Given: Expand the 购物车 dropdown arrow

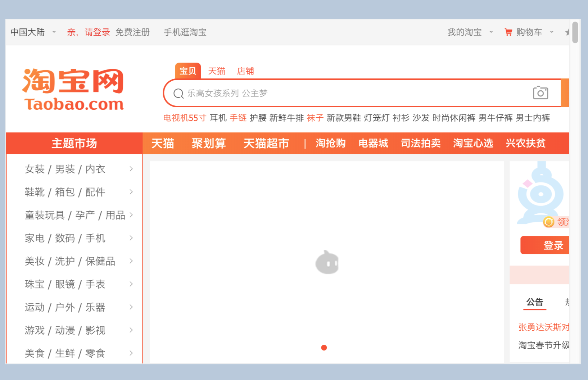Looking at the screenshot, I should (x=551, y=32).
